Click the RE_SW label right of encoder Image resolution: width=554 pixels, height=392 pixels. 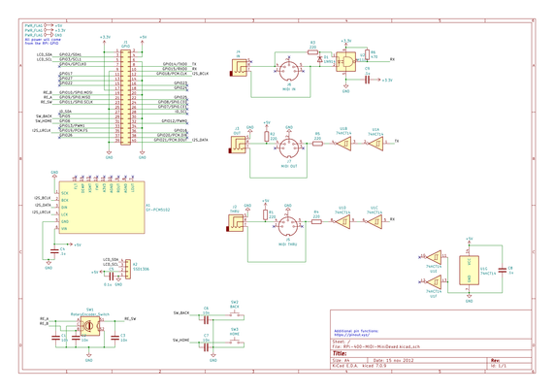130,319
